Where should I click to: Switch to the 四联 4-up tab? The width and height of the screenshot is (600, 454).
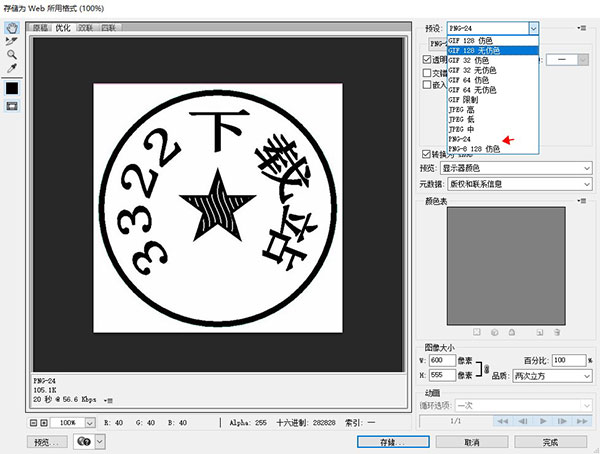(x=109, y=28)
